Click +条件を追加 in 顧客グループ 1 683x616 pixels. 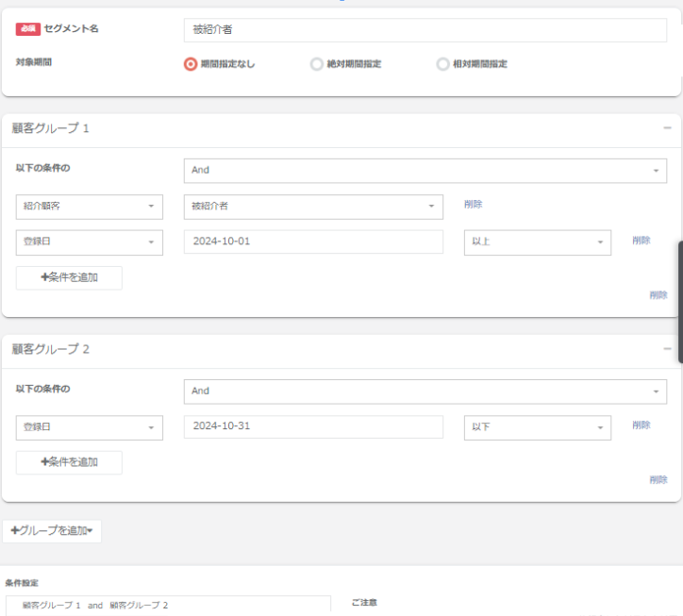69,277
